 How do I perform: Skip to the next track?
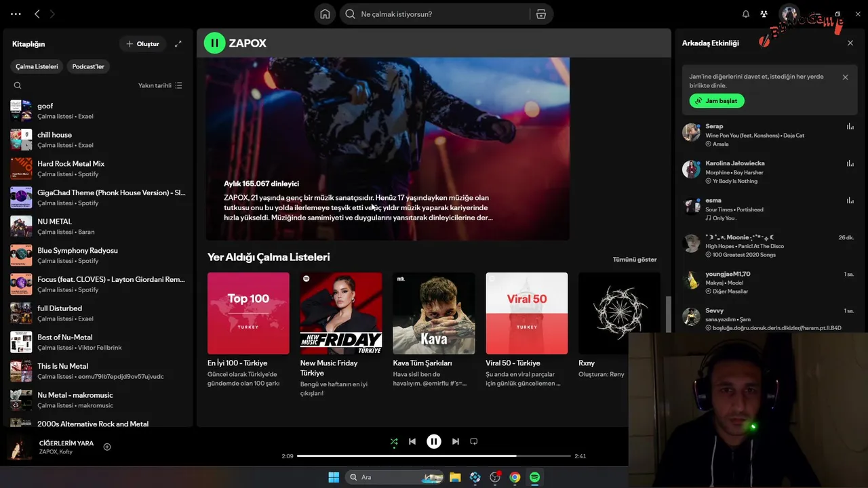point(456,441)
